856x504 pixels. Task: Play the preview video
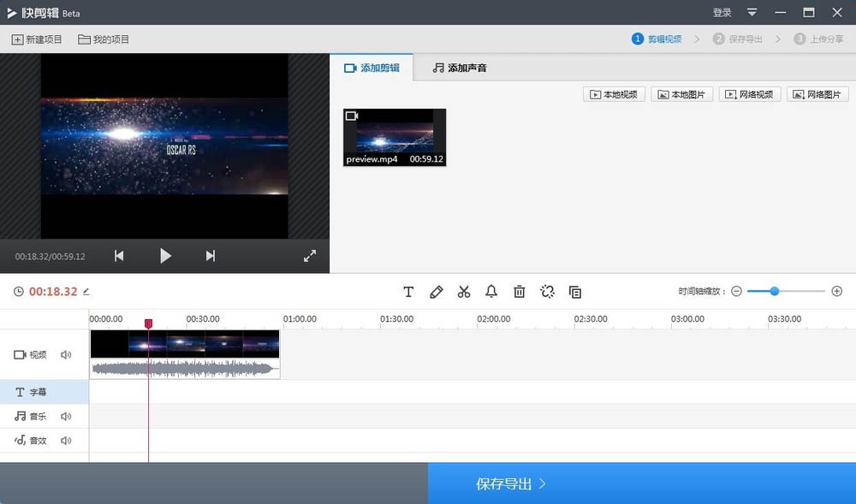165,256
